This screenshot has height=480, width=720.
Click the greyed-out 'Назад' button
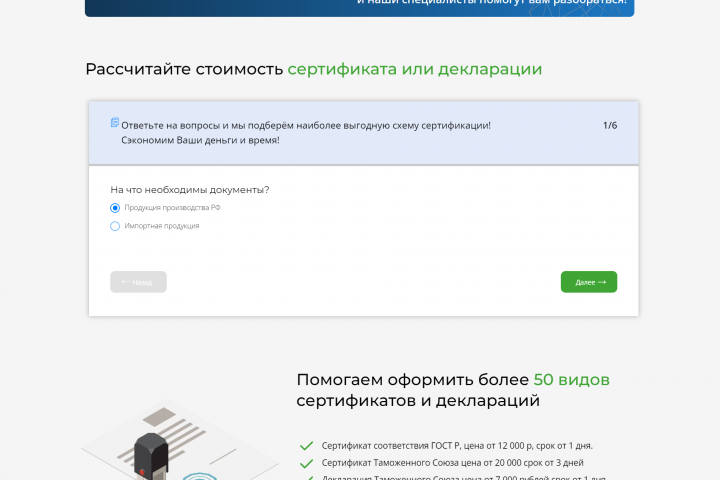138,282
